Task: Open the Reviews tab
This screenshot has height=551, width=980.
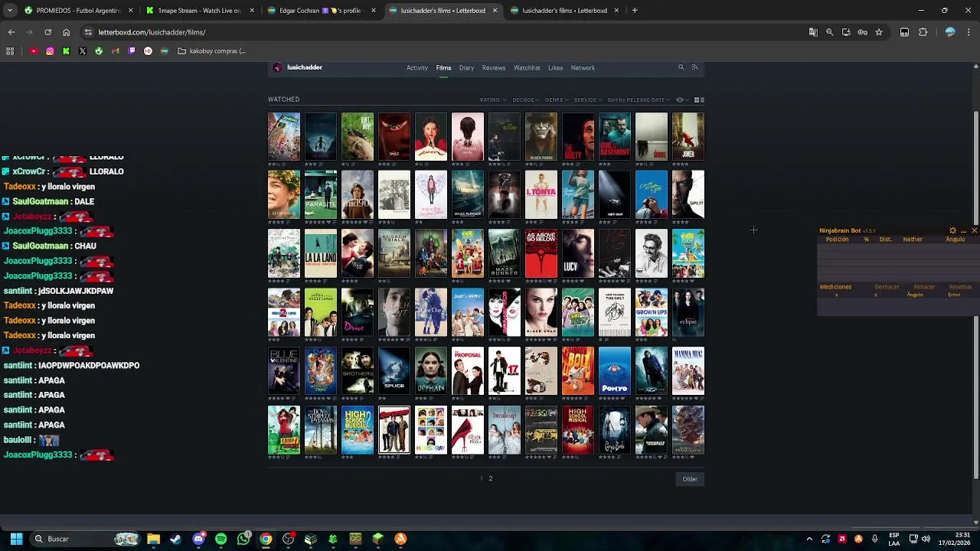Action: point(494,67)
